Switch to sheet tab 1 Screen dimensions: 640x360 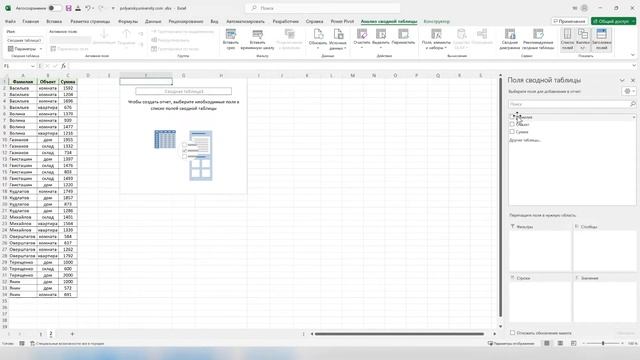41,334
